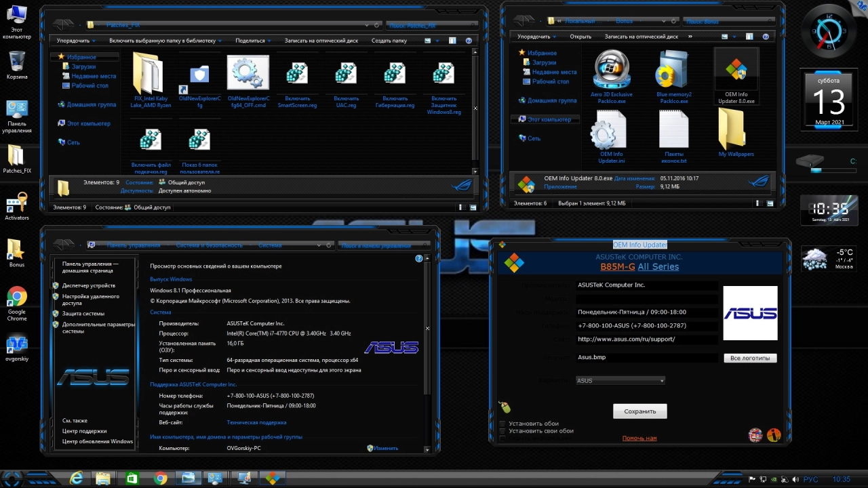Screen dimensions: 868x488
Task: Click info icon in OEM Info Updater
Action: click(x=774, y=434)
